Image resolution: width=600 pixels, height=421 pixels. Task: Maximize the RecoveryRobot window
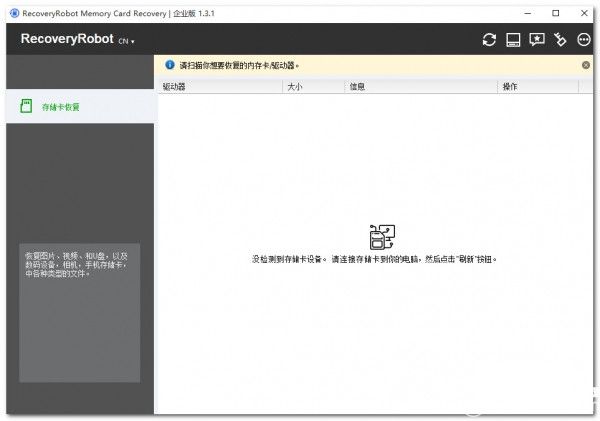pos(556,13)
